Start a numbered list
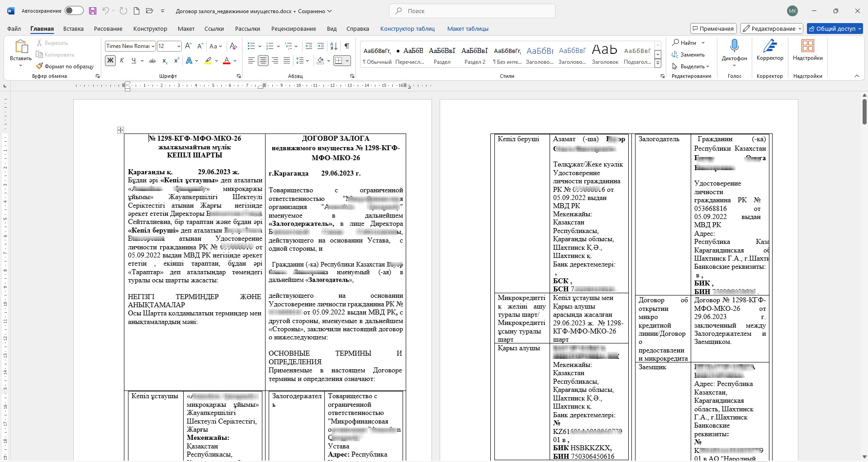The height and width of the screenshot is (462, 868). point(270,46)
